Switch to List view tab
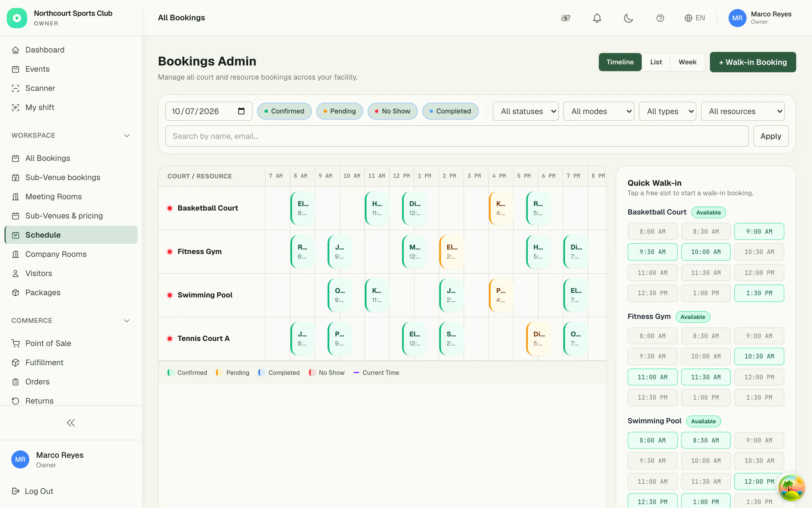812x508 pixels. click(x=656, y=62)
